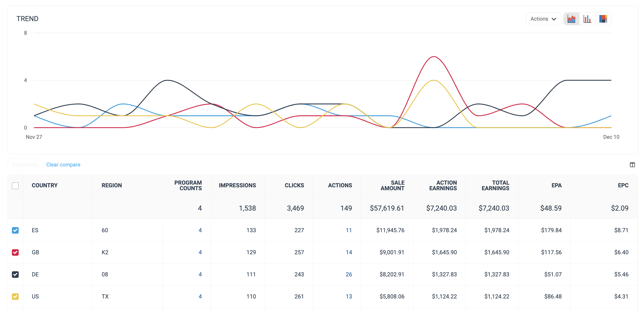Click total impressions value 1,538
Viewport: 644px width, 313px height.
[247, 208]
